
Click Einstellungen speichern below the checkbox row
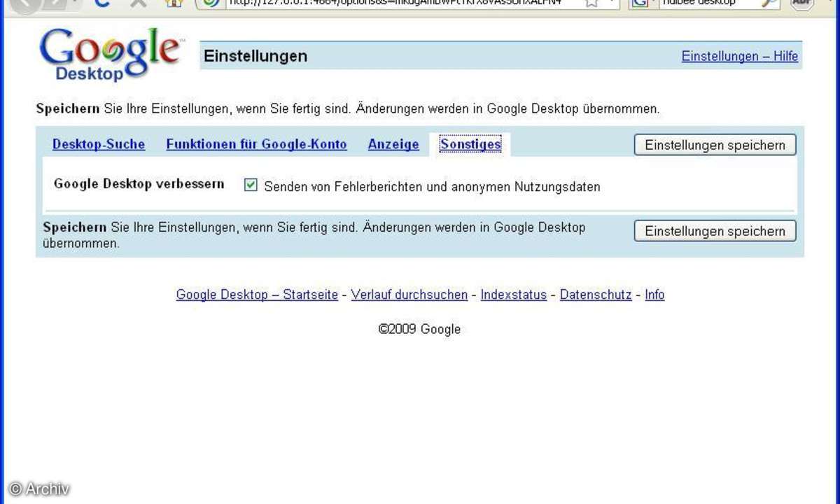click(x=715, y=231)
